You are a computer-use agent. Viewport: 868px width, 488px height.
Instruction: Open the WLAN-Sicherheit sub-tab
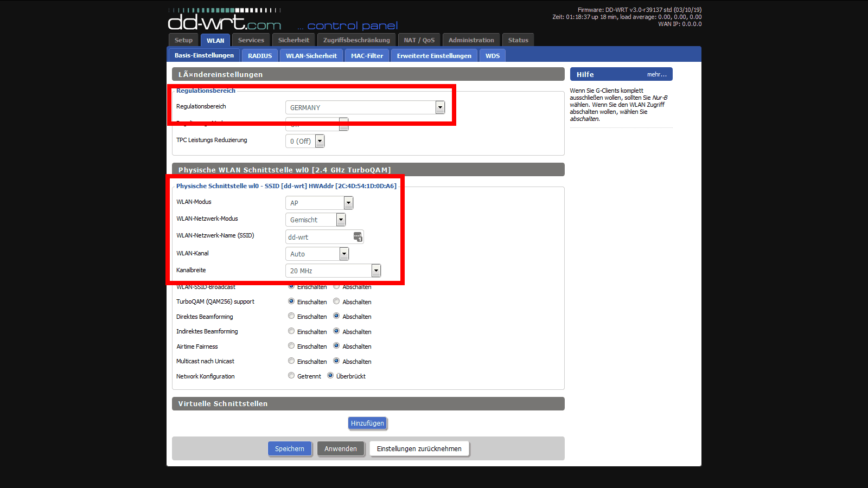(311, 56)
